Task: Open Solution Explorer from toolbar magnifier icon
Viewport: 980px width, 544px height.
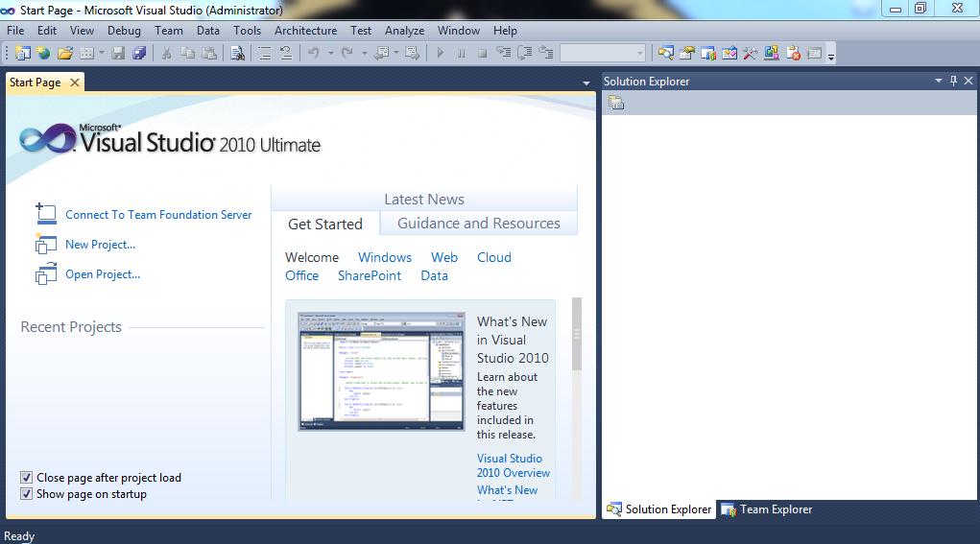Action: [665, 53]
